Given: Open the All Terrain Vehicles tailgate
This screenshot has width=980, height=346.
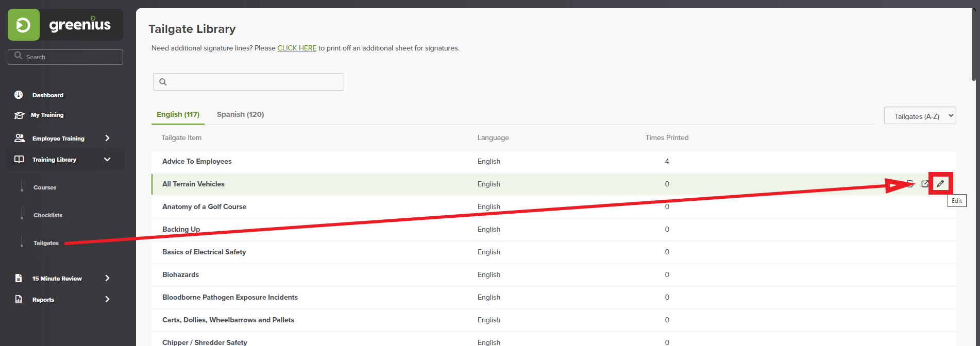Looking at the screenshot, I should 193,184.
